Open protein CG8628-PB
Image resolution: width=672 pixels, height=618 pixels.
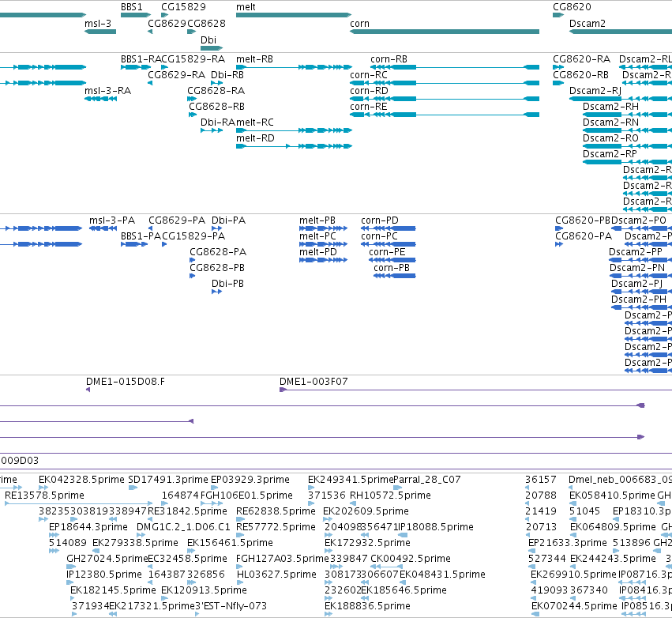click(217, 268)
